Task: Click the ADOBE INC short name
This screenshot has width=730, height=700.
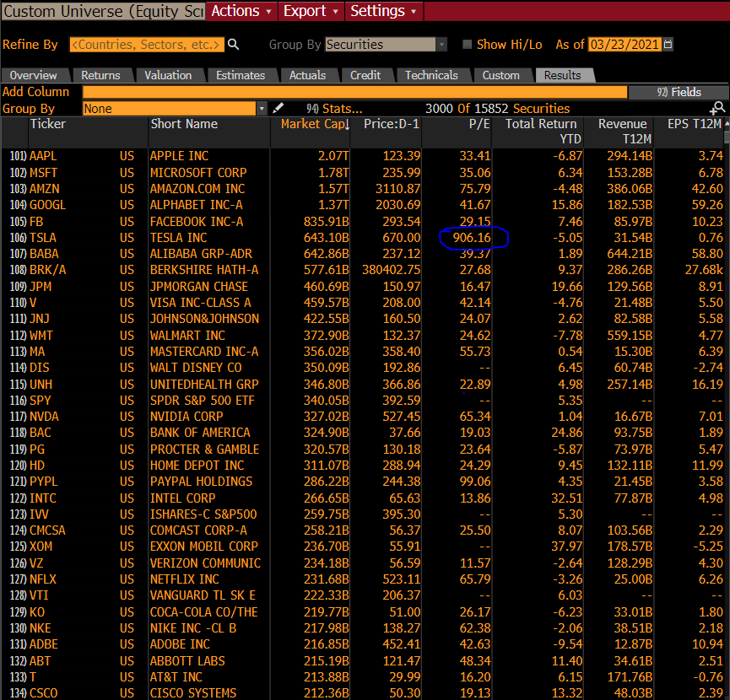Action: point(180,644)
